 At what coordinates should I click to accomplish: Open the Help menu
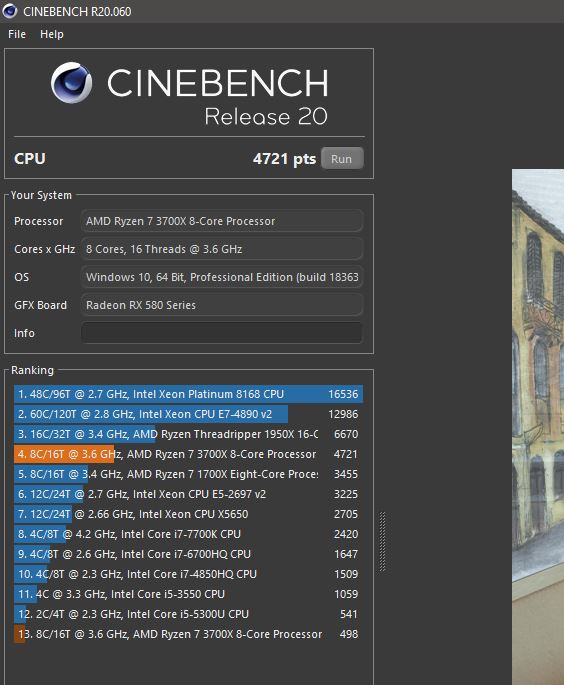(52, 34)
